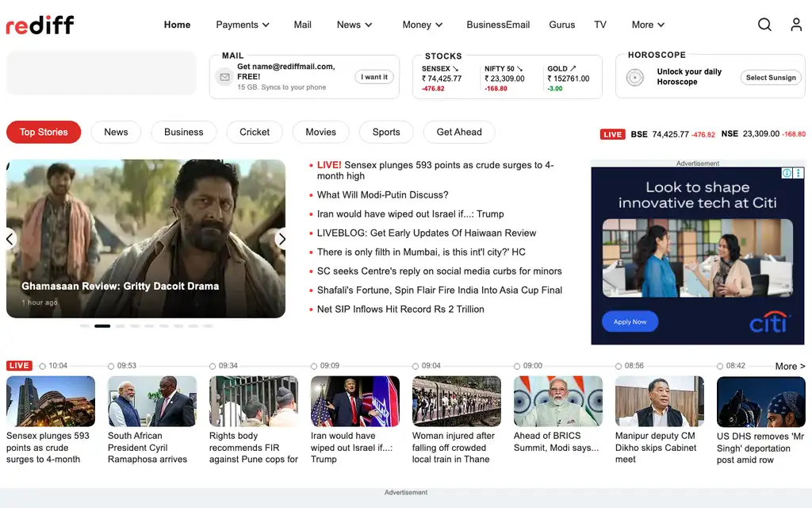Screen dimensions: 812x508
Task: Open SENSEX stock quote
Action: tap(442, 79)
